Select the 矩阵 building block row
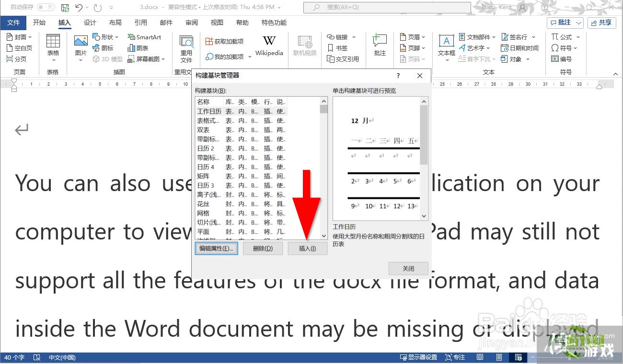The width and height of the screenshot is (623, 364). tap(242, 176)
